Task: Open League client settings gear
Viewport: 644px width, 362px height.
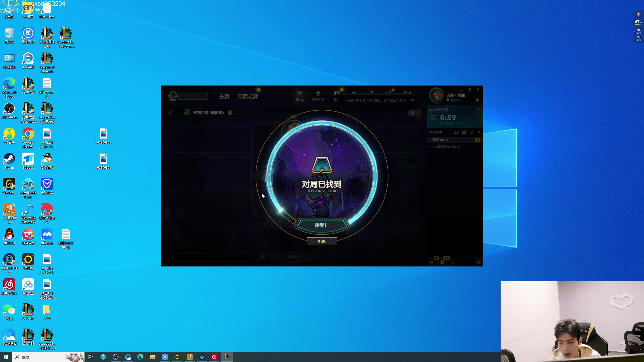Action: [x=470, y=89]
